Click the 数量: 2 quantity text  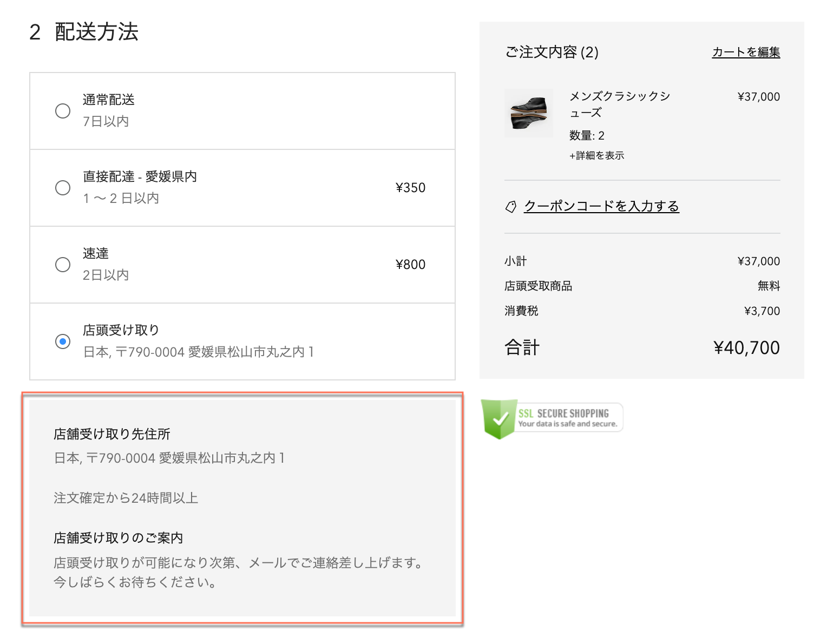point(587,136)
